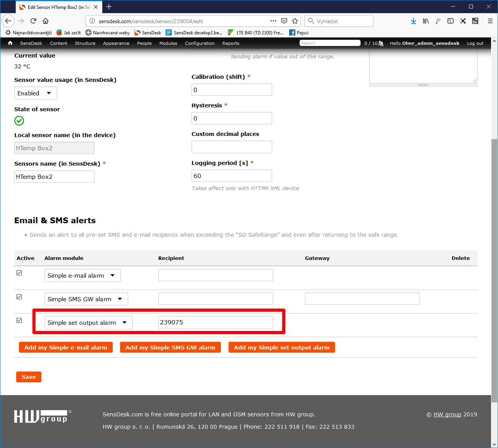Open the Library icon in toolbar

point(426,21)
